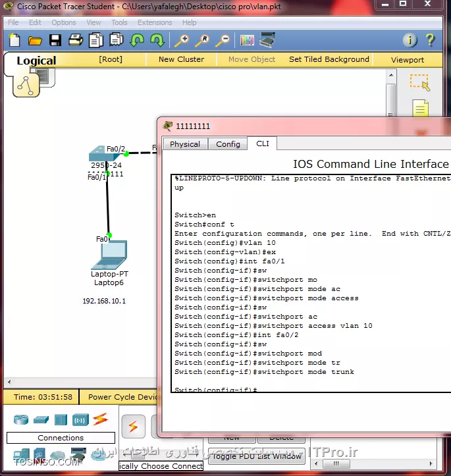Zoom in with the plus magnifier
451x476 pixels.
[182, 40]
